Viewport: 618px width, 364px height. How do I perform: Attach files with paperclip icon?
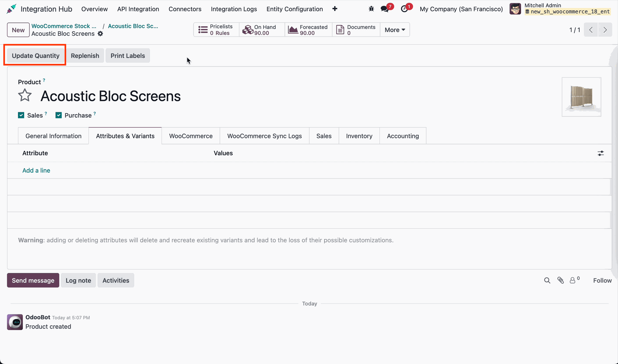coord(561,280)
